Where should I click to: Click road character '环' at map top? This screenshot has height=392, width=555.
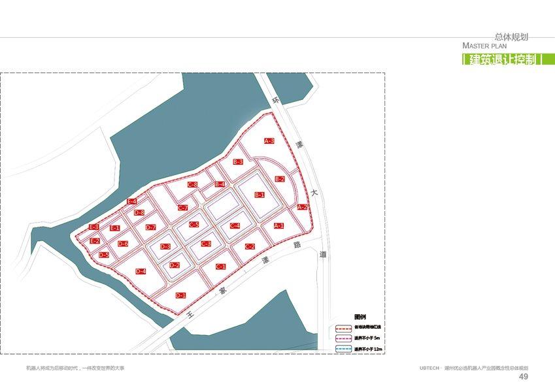(275, 100)
